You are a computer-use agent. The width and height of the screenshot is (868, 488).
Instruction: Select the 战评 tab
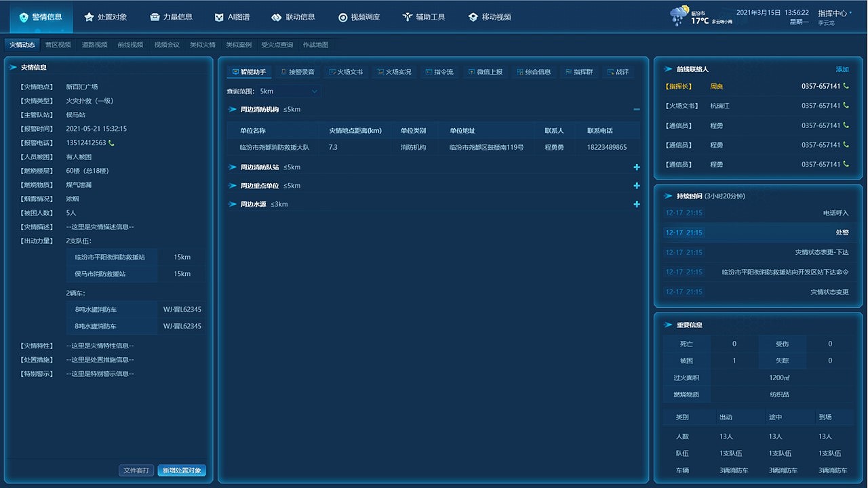click(618, 72)
